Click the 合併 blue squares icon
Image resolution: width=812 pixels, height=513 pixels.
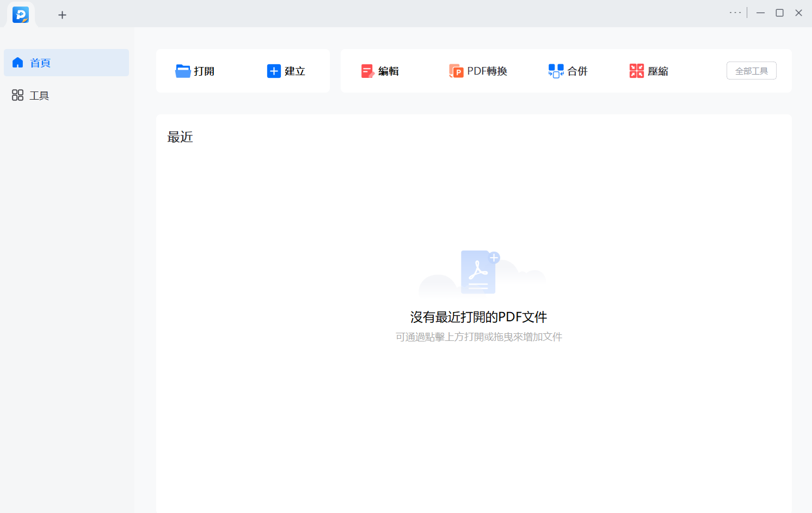coord(556,71)
